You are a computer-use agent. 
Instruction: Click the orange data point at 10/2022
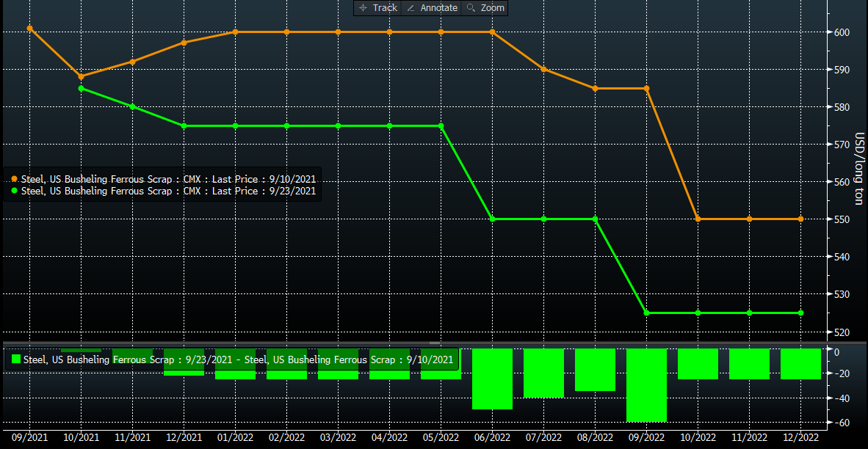[x=698, y=219]
